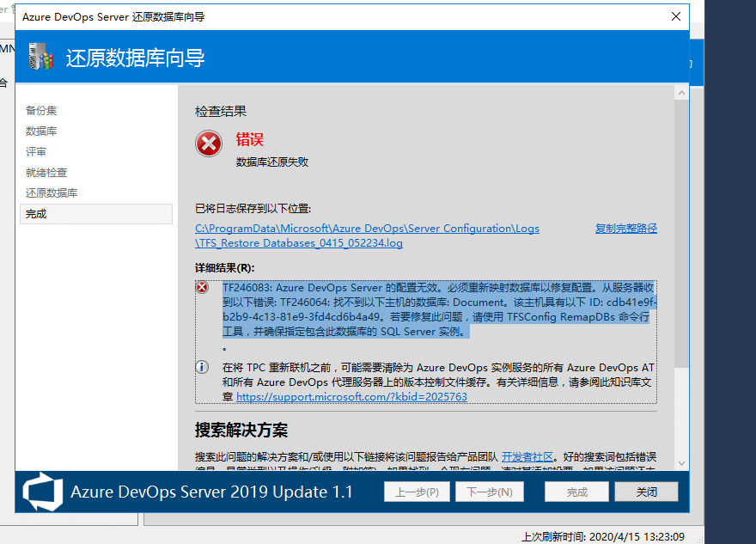Click the large red error icon
This screenshot has width=756, height=544.
209,144
